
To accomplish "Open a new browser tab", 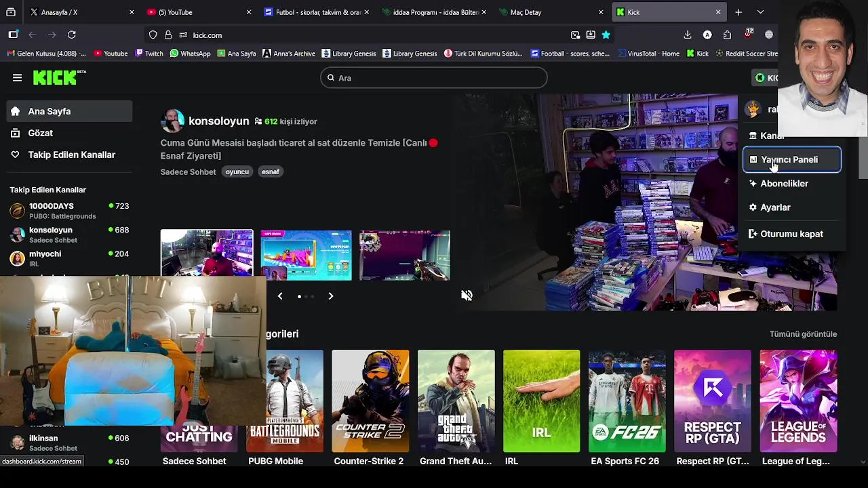I will (738, 12).
